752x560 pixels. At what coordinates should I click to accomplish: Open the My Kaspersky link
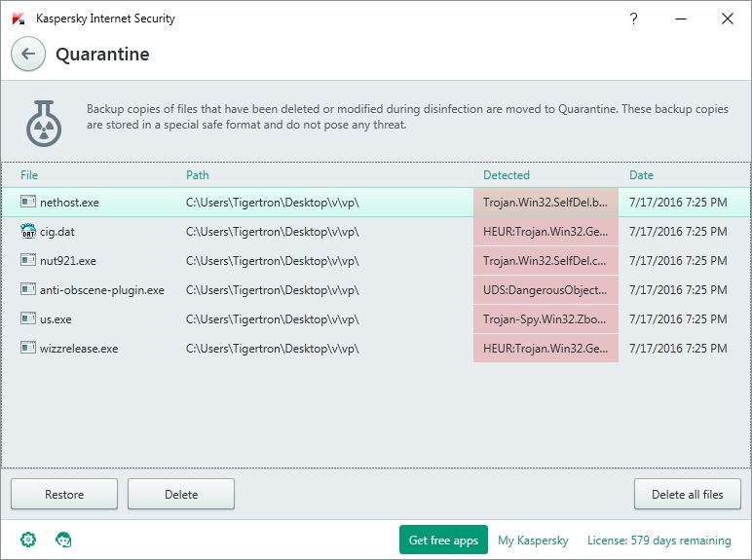click(533, 541)
